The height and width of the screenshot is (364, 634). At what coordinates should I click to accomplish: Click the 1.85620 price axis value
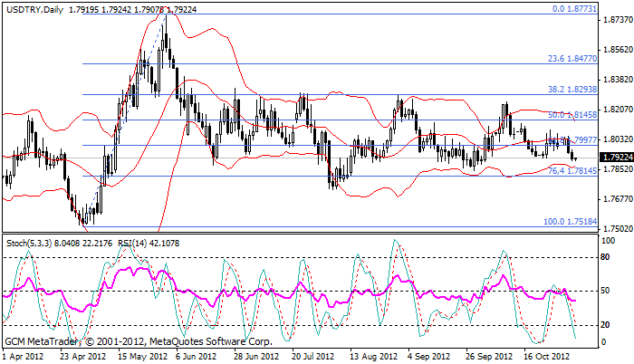(x=618, y=49)
